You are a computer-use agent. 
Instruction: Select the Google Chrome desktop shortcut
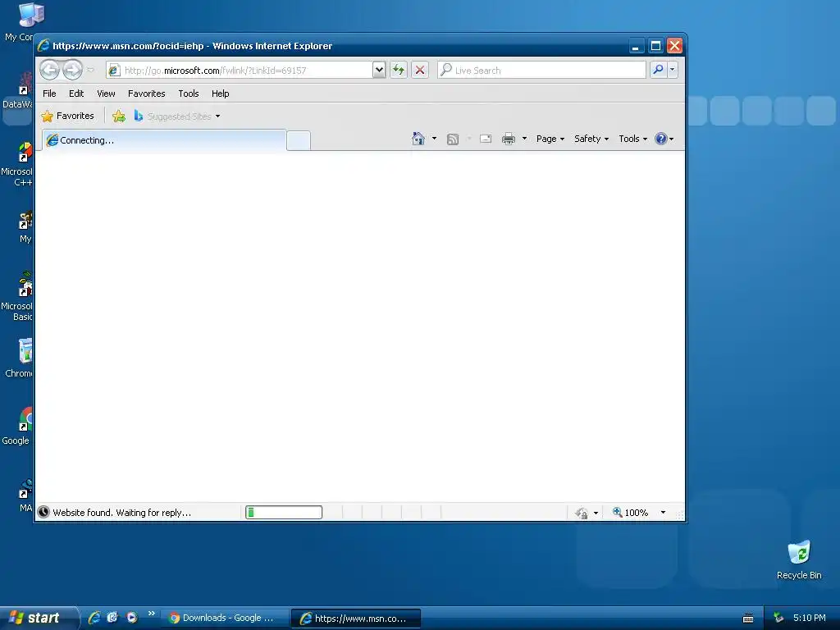coord(16,426)
